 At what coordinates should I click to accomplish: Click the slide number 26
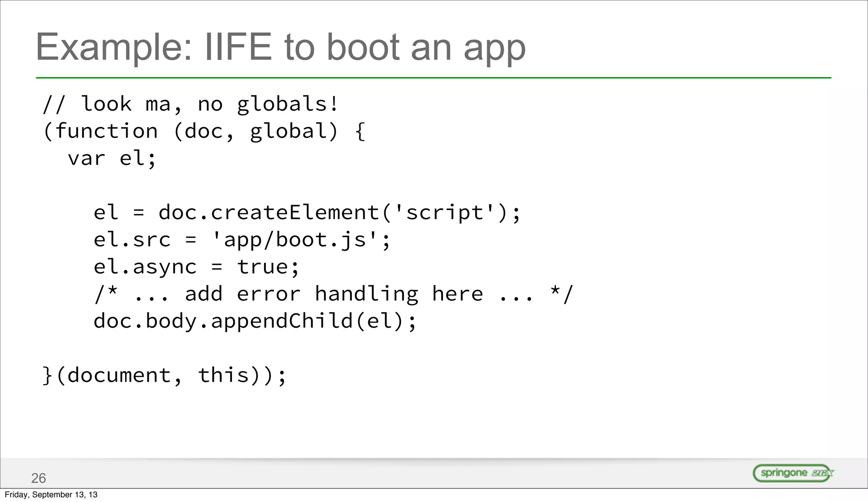coord(39,478)
